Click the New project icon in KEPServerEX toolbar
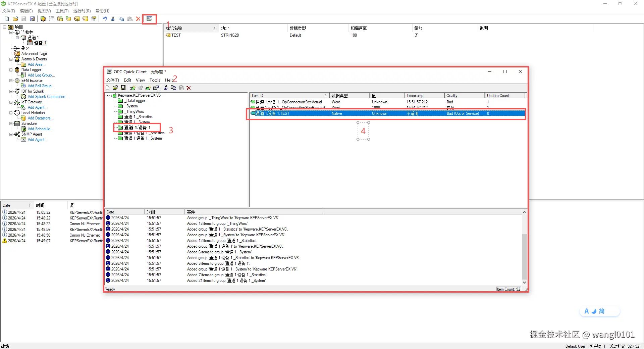Screen dimensions: 644x349 [7, 19]
